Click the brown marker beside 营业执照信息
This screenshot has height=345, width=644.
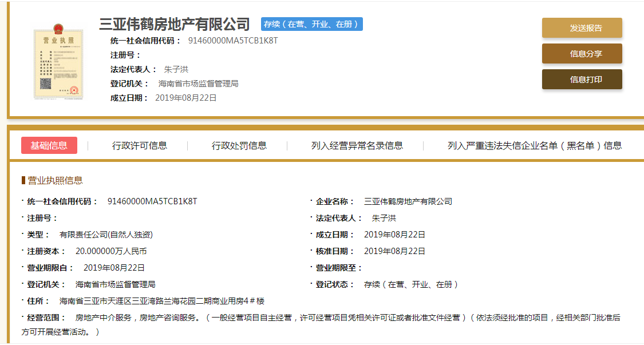click(x=23, y=180)
